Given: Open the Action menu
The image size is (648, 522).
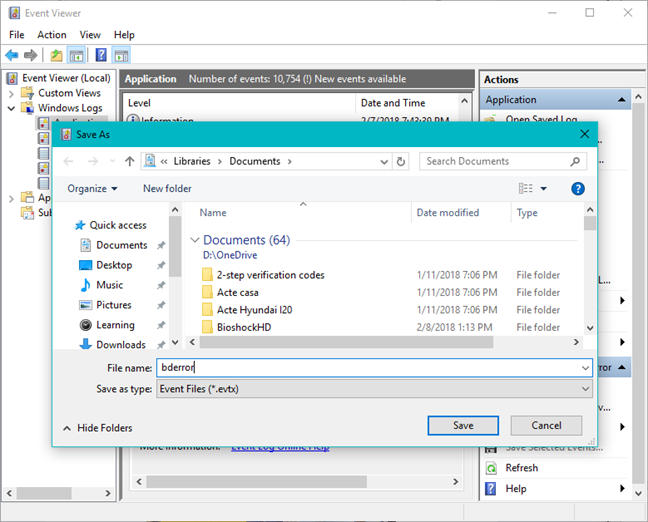Looking at the screenshot, I should coord(52,35).
